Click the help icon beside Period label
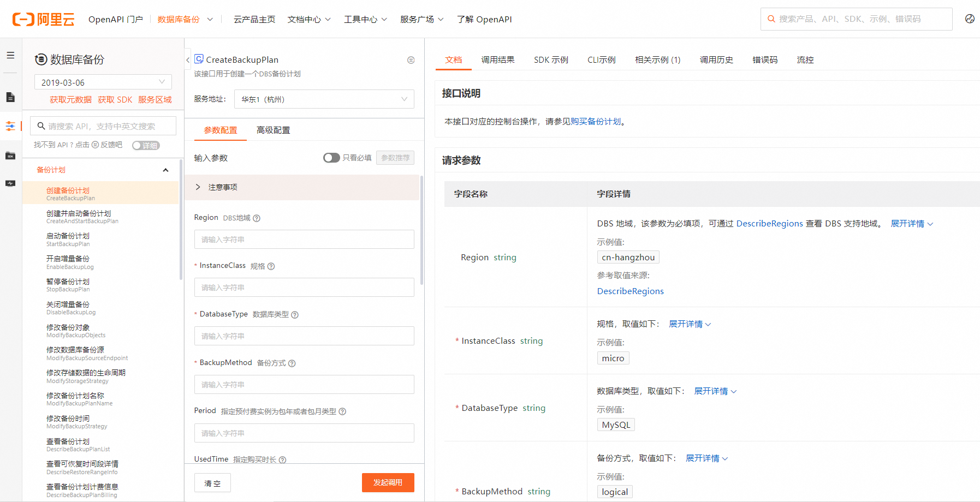This screenshot has height=502, width=980. (342, 411)
